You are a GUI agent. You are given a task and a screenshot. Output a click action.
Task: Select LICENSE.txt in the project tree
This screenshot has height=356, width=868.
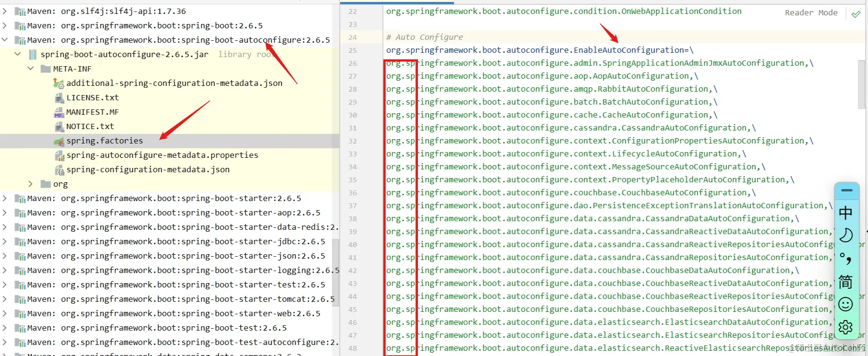coord(93,97)
